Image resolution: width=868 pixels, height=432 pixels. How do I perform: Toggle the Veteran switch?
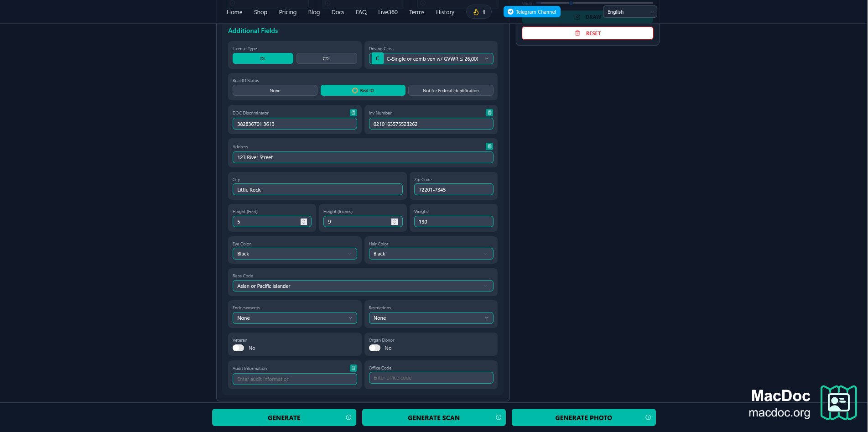click(x=238, y=348)
